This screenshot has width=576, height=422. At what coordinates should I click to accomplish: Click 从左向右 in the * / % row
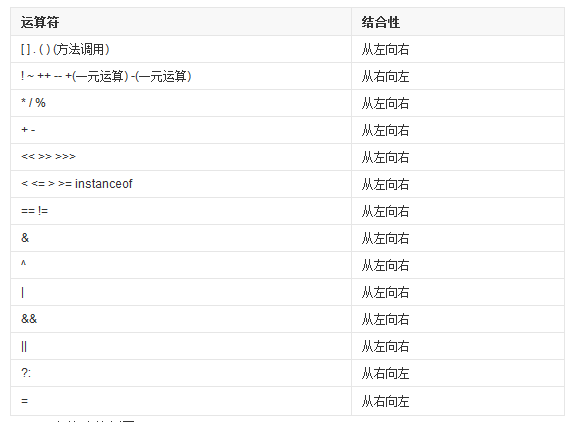click(x=385, y=104)
